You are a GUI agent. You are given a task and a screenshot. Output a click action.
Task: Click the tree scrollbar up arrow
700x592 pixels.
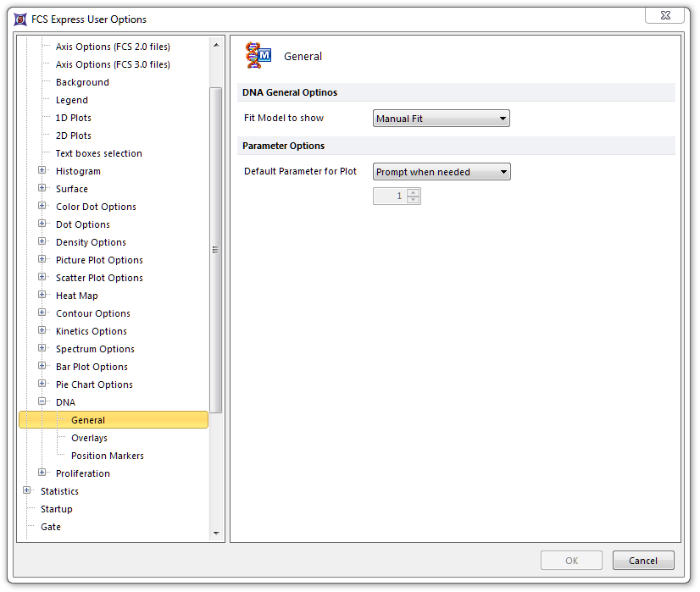(216, 45)
